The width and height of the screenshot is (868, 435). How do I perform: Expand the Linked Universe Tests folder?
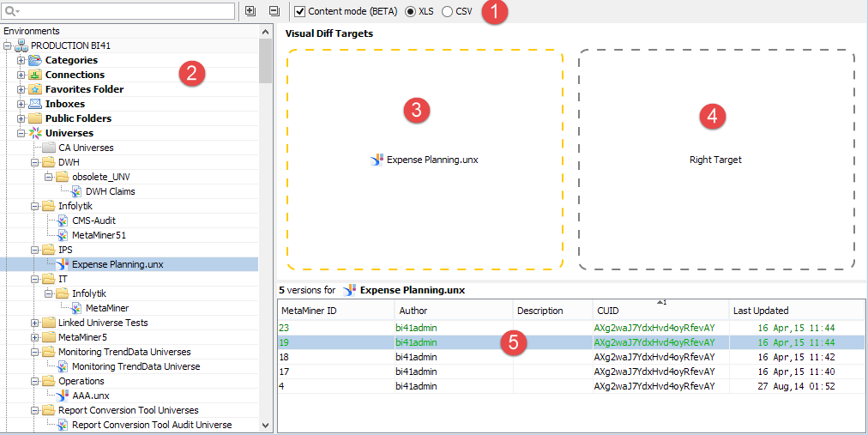35,323
